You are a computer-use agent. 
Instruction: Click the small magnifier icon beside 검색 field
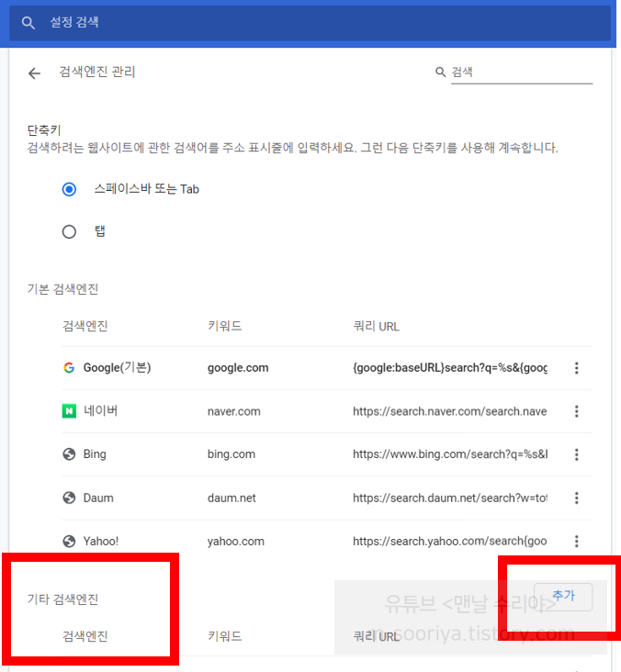(x=440, y=72)
